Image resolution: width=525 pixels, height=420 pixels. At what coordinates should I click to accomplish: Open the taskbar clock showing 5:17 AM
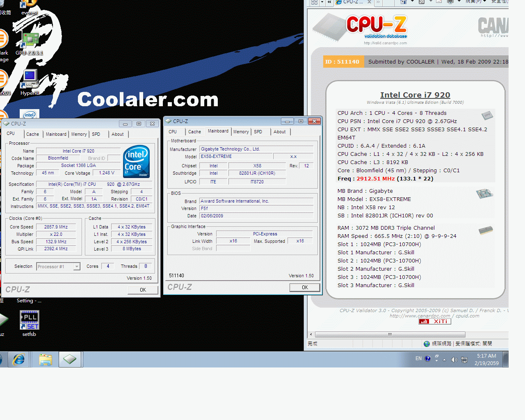pyautogui.click(x=486, y=360)
